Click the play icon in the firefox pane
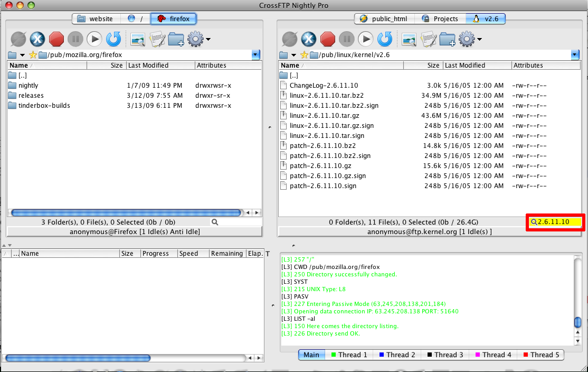 pyautogui.click(x=94, y=39)
